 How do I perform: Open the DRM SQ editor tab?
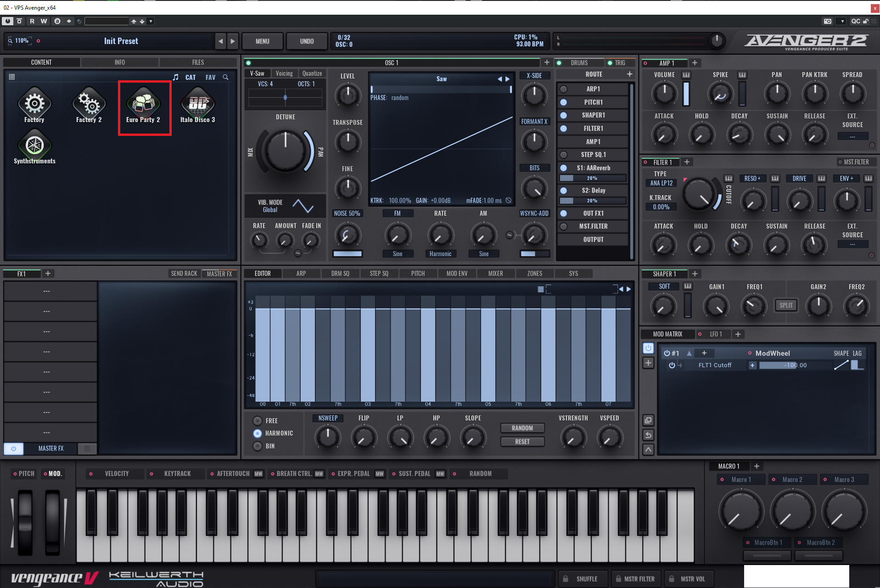click(340, 274)
